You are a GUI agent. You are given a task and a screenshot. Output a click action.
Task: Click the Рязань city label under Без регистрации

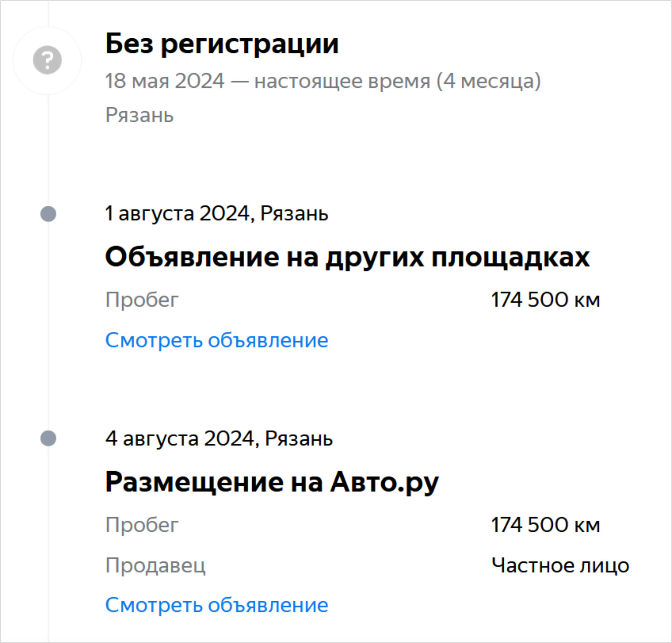(139, 115)
